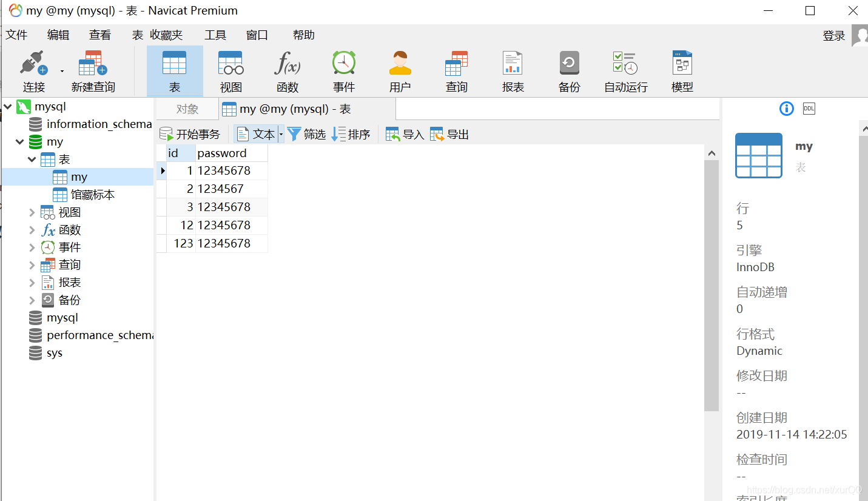Click the user avatar icon
The width and height of the screenshot is (868, 501).
(860, 36)
